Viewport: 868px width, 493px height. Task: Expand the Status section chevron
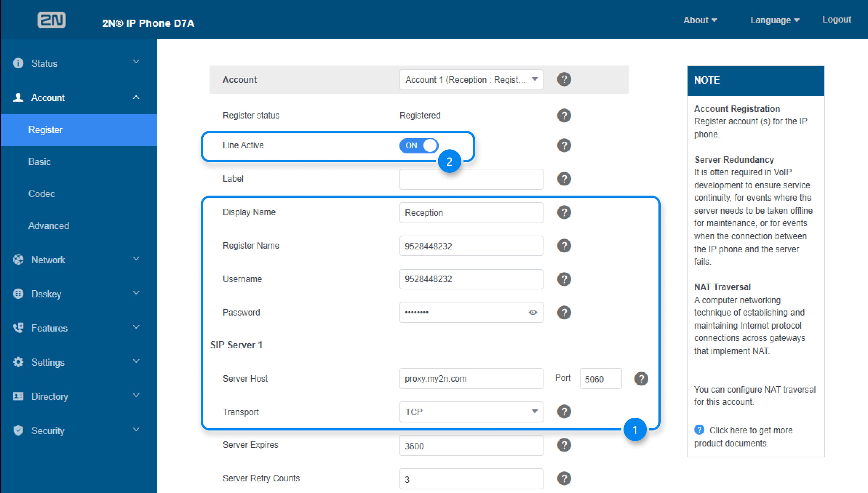click(136, 62)
